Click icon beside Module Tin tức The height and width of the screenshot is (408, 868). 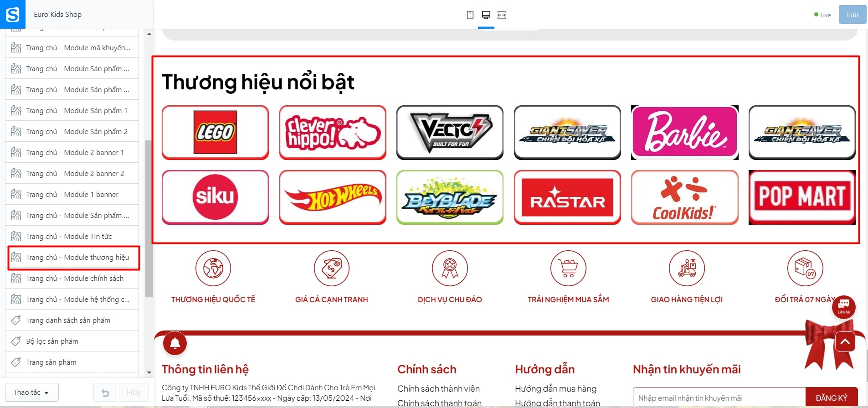[16, 237]
